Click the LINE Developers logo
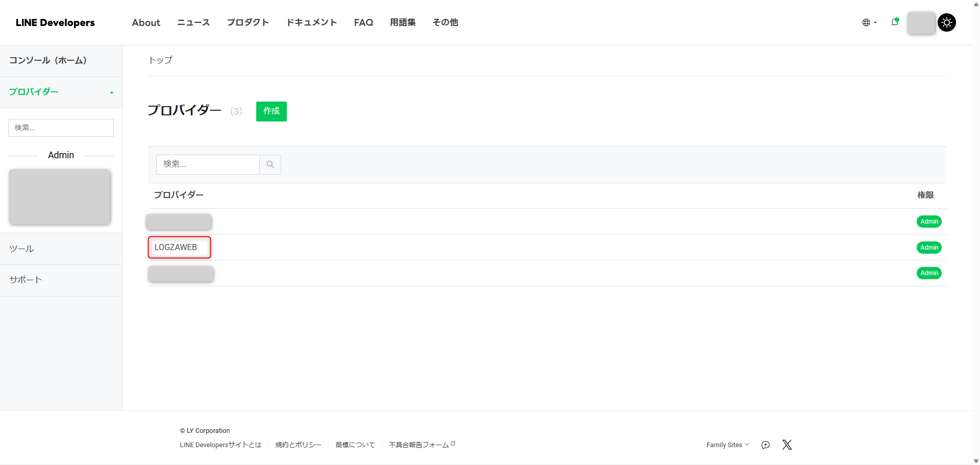 click(x=55, y=22)
